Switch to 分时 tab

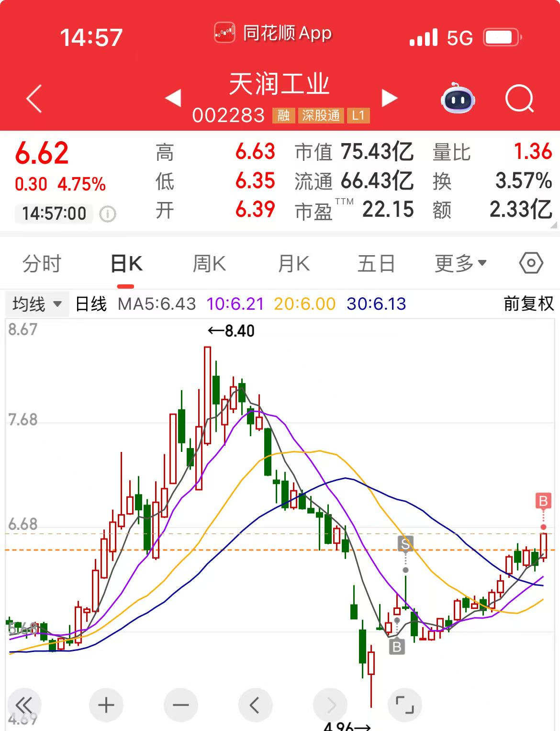(x=42, y=263)
